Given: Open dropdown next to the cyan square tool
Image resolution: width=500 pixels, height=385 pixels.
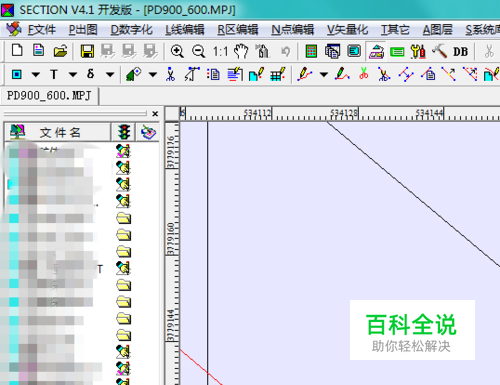Looking at the screenshot, I should [x=35, y=74].
